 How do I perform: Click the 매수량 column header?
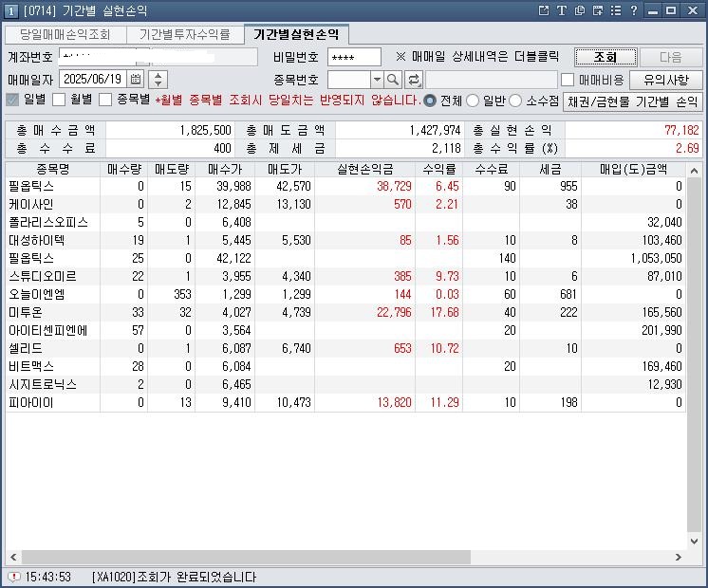[124, 169]
